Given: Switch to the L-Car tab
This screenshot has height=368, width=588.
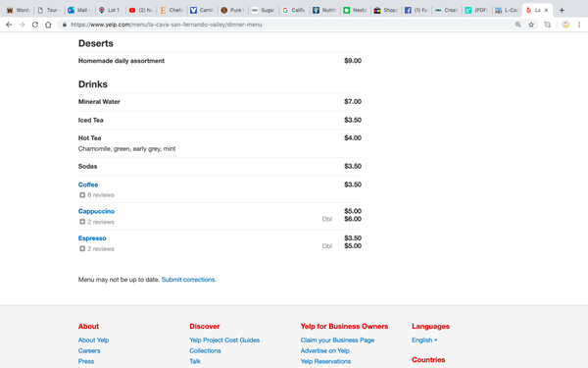Looking at the screenshot, I should coord(507,10).
